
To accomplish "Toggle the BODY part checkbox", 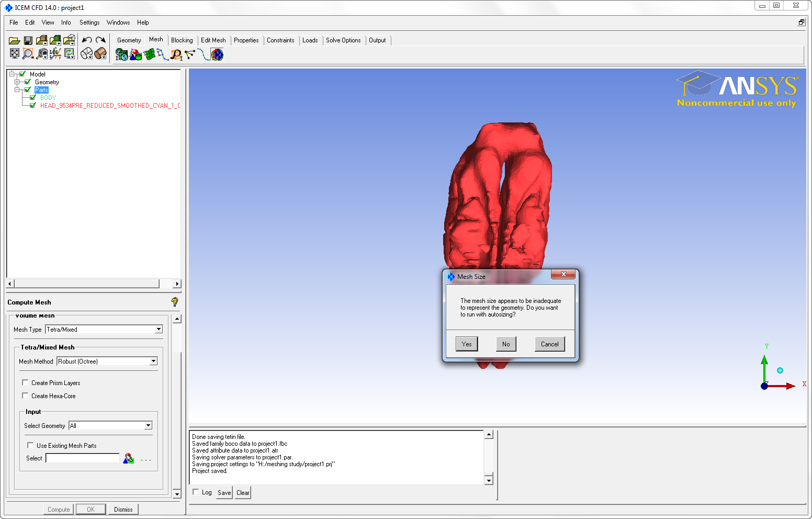I will 33,97.
